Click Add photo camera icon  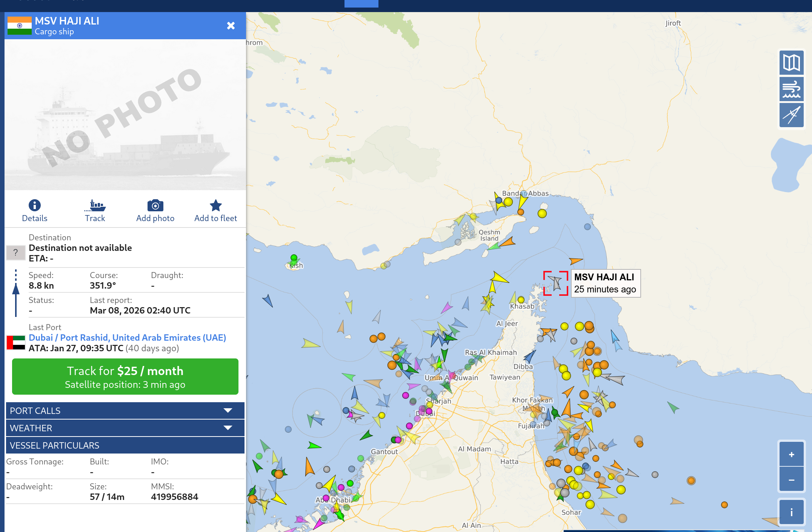tap(155, 206)
